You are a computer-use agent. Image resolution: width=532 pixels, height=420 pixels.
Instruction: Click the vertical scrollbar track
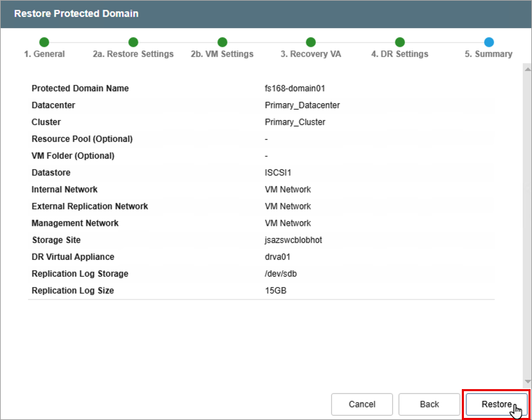coord(527,225)
